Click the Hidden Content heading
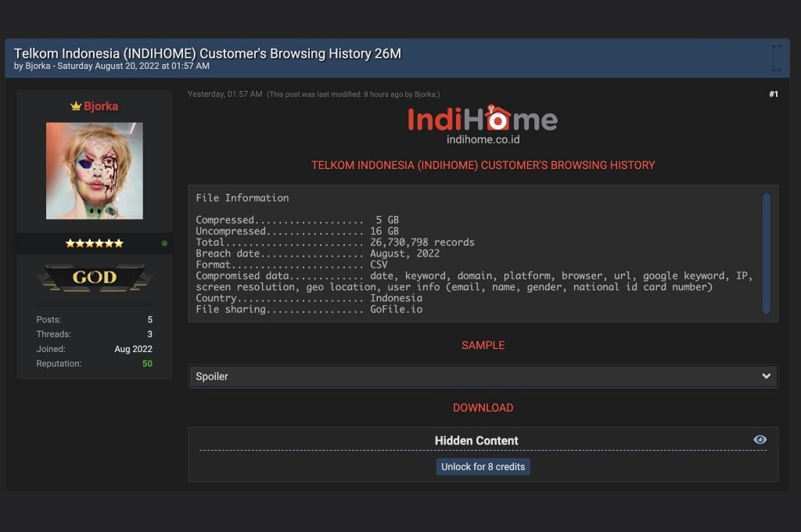Screen dimensions: 801x532 coord(476,440)
